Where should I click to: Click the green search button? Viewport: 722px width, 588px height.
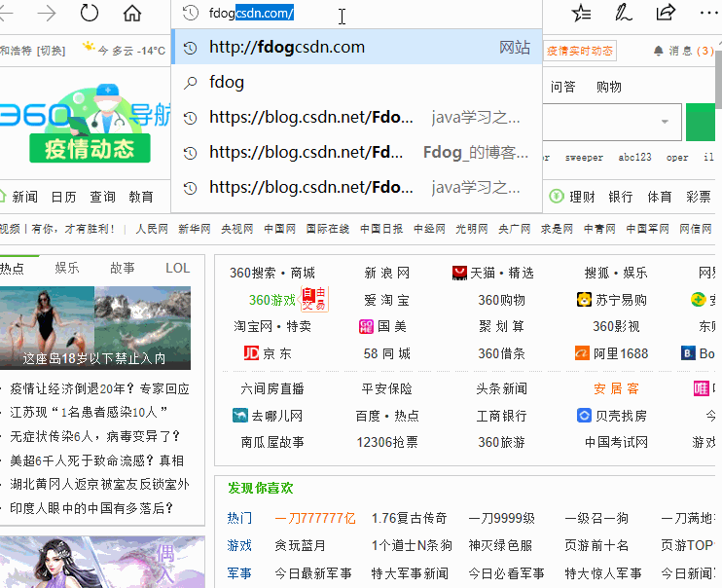(x=701, y=122)
